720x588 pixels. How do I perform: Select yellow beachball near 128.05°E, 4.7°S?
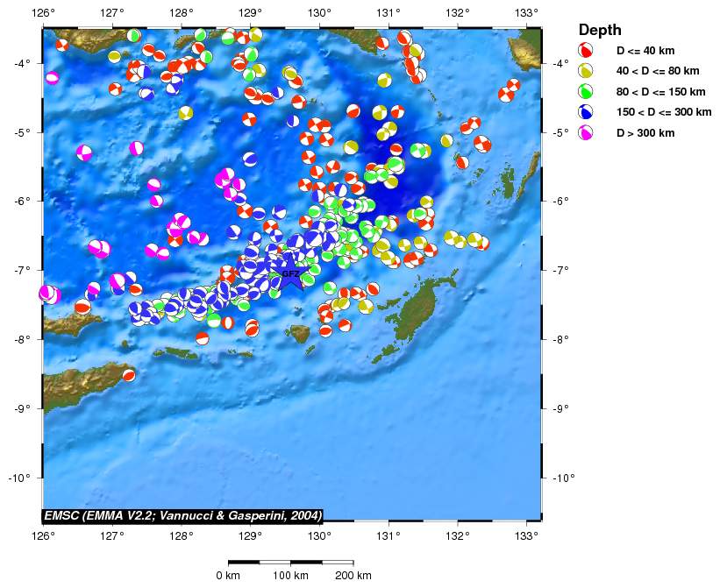tap(186, 113)
